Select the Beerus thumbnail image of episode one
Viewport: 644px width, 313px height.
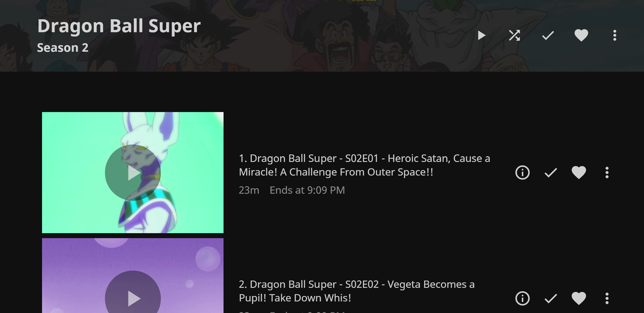pos(133,172)
